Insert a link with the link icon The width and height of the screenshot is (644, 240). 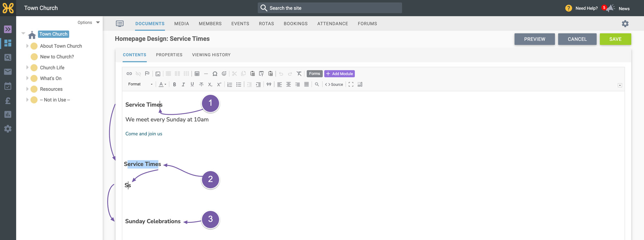129,74
